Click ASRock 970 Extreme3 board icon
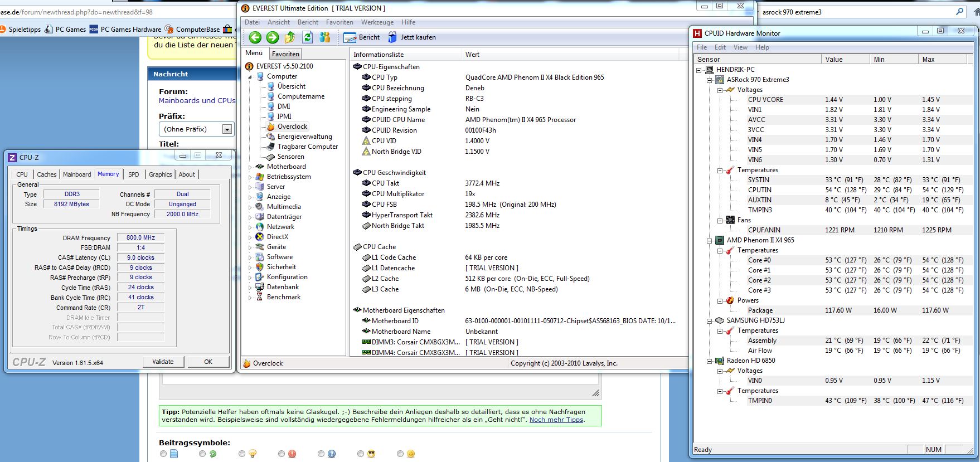 (720, 80)
